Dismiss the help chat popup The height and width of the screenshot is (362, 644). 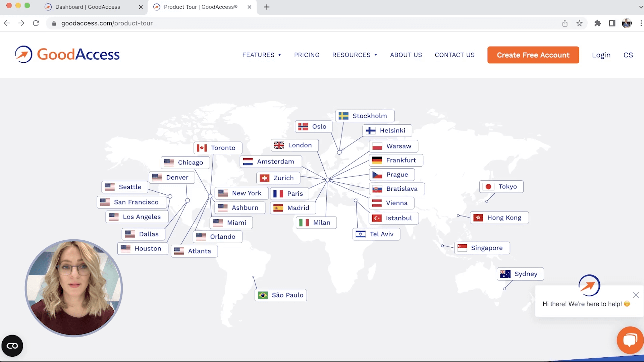click(636, 295)
